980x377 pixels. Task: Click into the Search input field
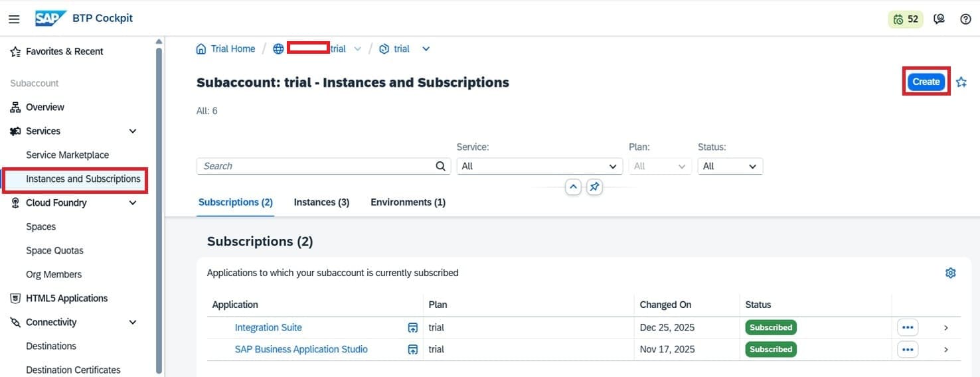315,167
